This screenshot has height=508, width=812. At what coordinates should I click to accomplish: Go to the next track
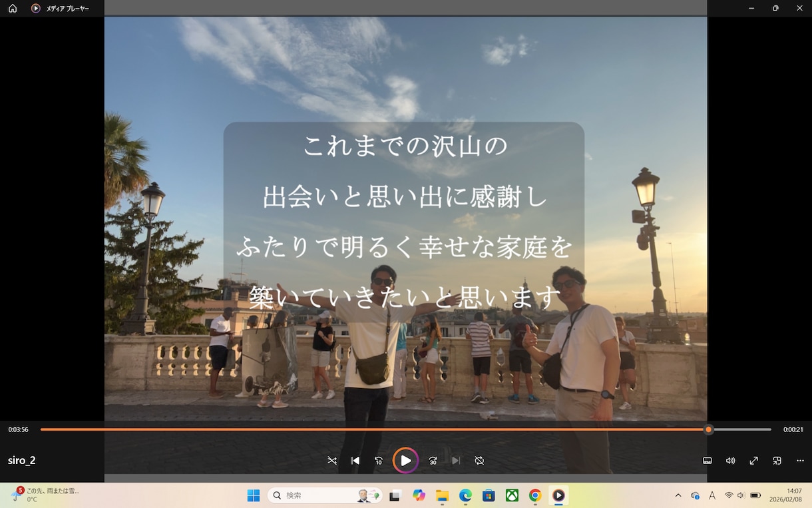456,461
